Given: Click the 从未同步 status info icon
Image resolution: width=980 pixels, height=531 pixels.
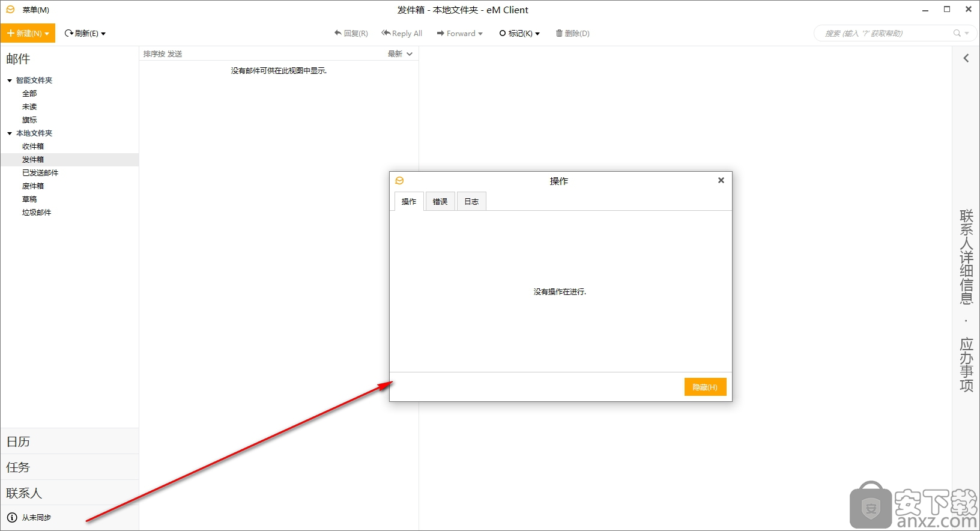Looking at the screenshot, I should pos(12,517).
